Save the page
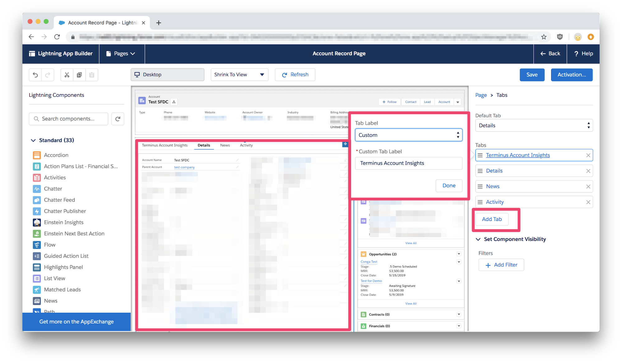This screenshot has height=364, width=622. [x=532, y=75]
